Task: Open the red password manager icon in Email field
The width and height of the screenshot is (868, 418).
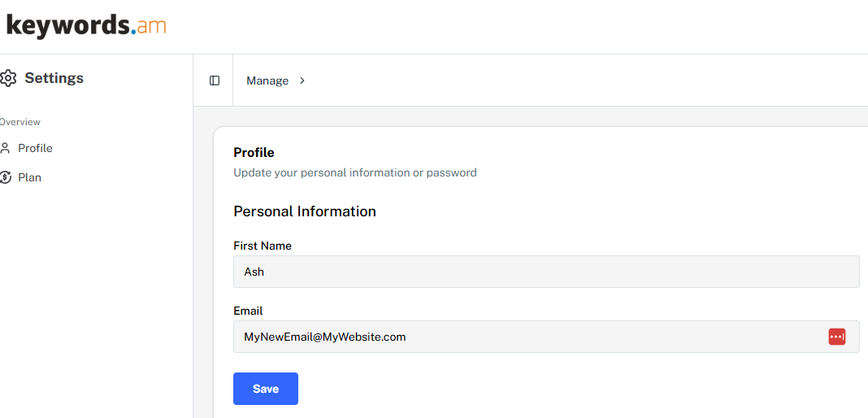Action: pos(836,337)
